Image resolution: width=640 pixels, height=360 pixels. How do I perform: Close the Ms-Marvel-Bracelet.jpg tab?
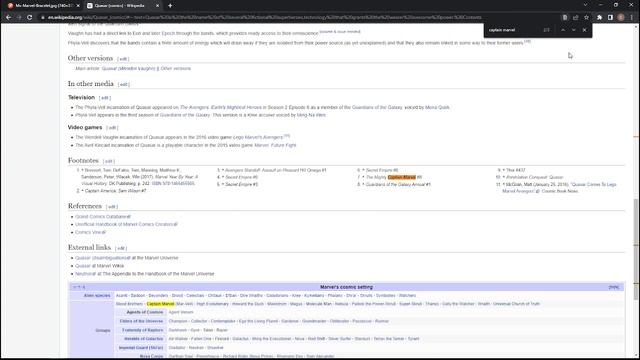tap(78, 6)
